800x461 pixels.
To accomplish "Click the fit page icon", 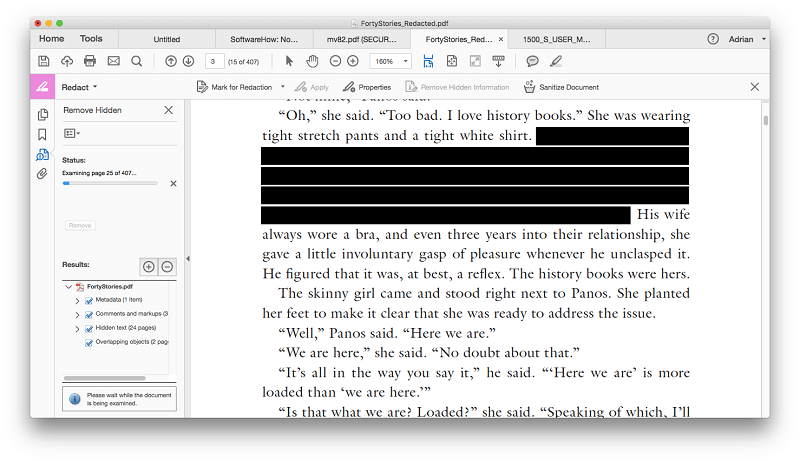I will click(452, 61).
